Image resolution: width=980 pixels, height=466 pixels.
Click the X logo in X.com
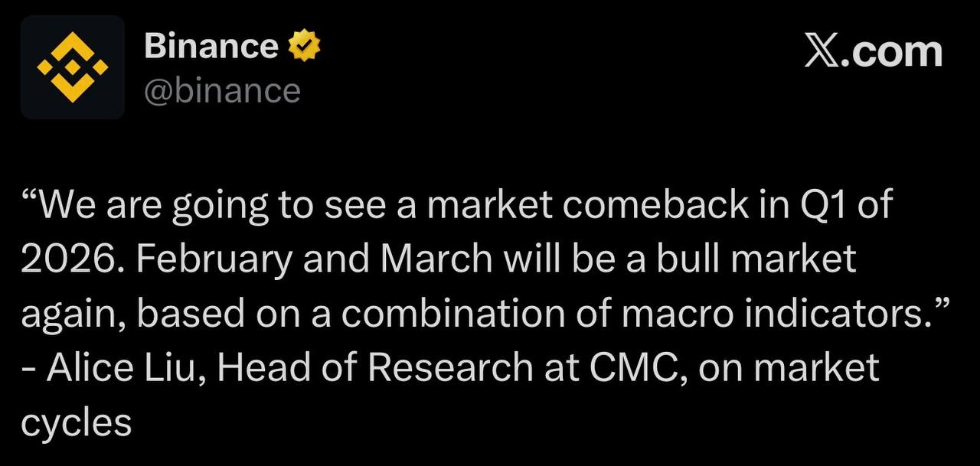[822, 52]
